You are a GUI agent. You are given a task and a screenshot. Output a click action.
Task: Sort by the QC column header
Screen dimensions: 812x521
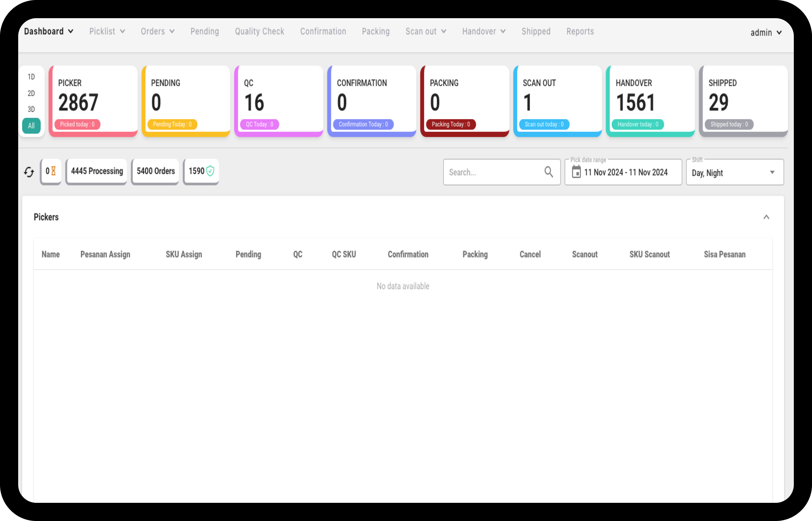coord(298,254)
